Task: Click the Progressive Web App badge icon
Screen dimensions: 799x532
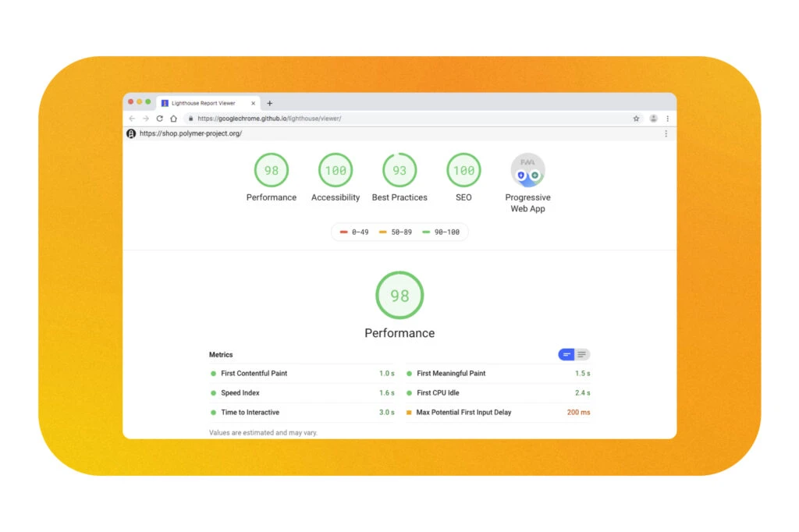Action: 528,170
